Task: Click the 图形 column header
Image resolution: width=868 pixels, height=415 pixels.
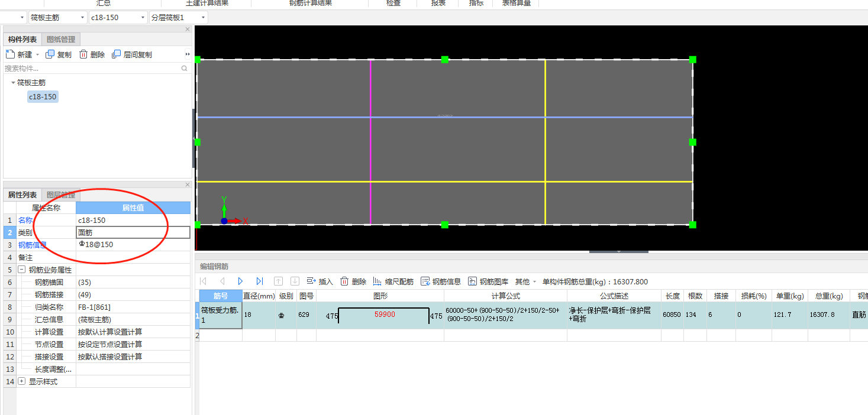Action: click(x=380, y=296)
